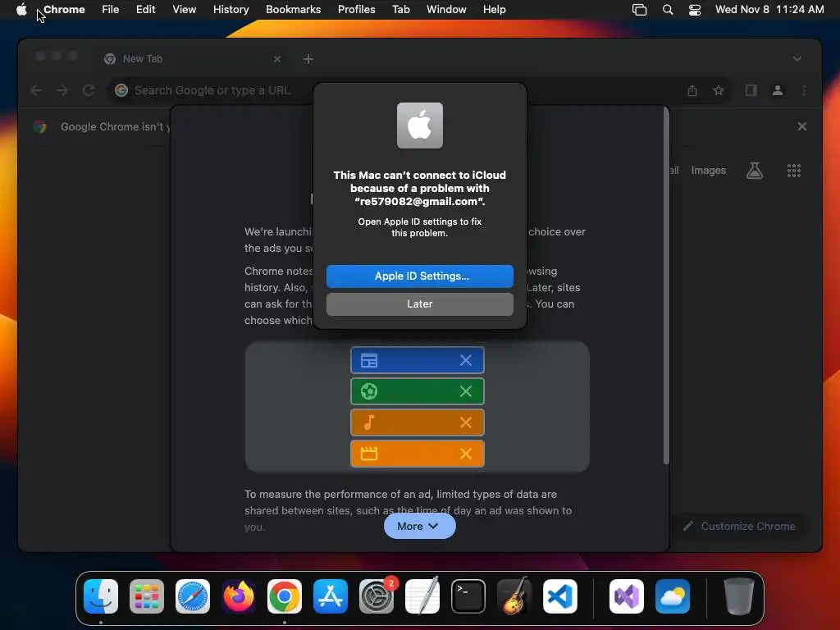Image resolution: width=840 pixels, height=630 pixels.
Task: Open the View menu
Action: [x=184, y=9]
